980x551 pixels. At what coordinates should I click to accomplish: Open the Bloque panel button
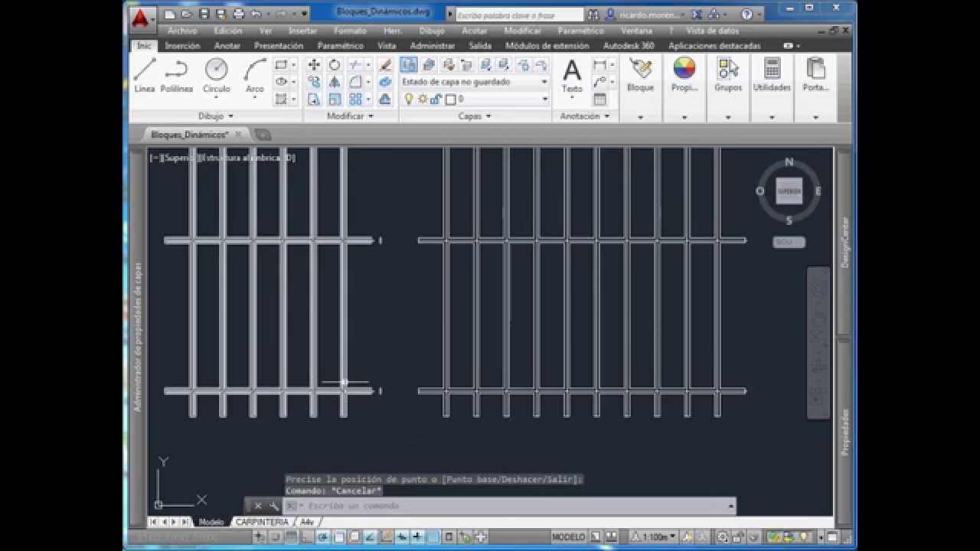pos(641,77)
